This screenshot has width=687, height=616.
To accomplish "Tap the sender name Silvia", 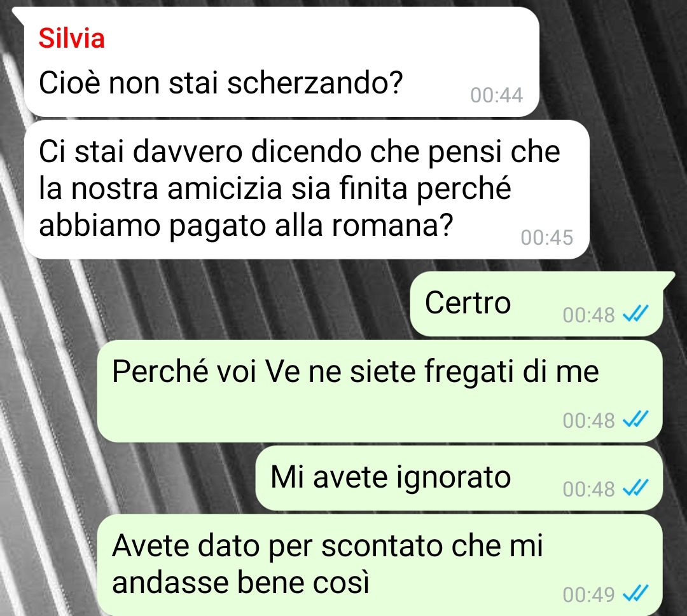I will (72, 38).
